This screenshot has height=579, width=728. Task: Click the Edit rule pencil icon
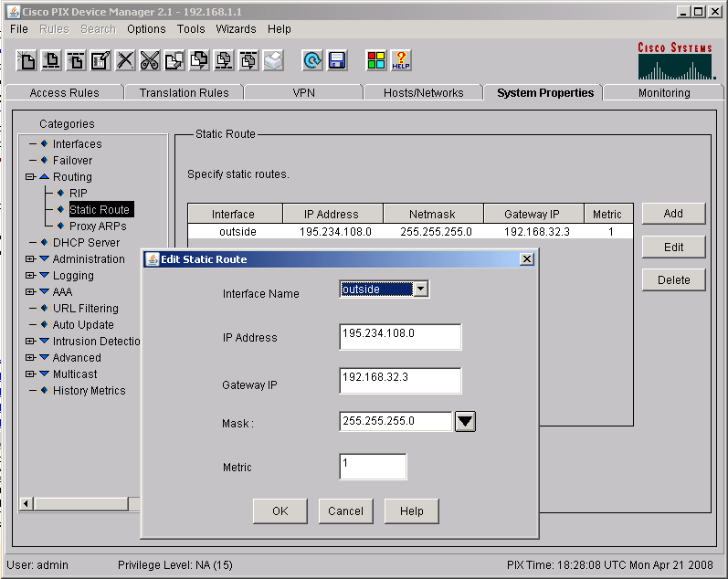[x=100, y=60]
